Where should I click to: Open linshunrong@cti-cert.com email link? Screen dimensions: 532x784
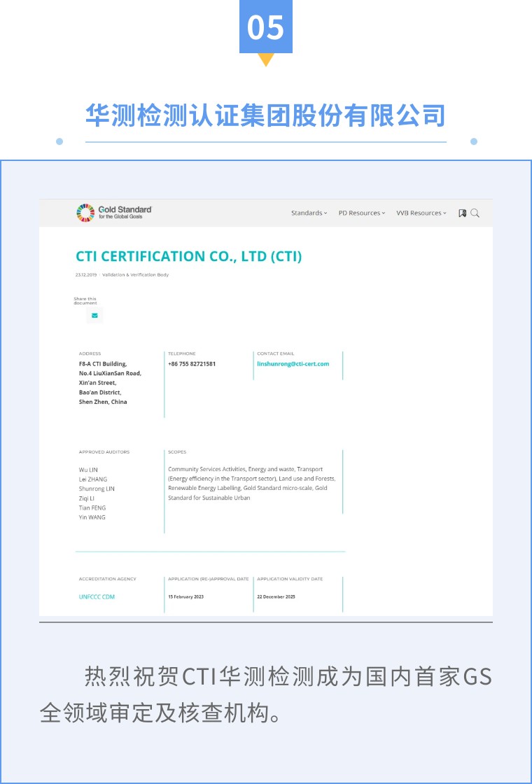(x=293, y=364)
